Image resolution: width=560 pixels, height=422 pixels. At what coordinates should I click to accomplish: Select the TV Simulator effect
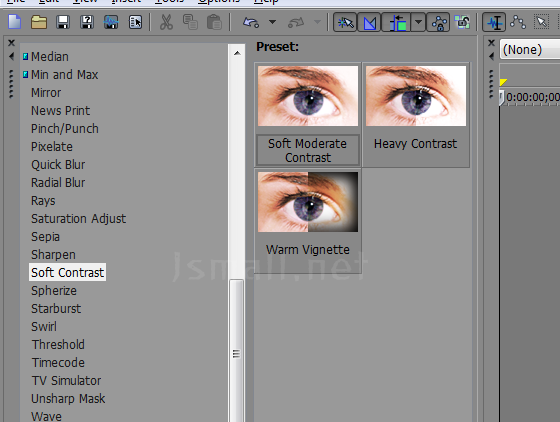66,381
